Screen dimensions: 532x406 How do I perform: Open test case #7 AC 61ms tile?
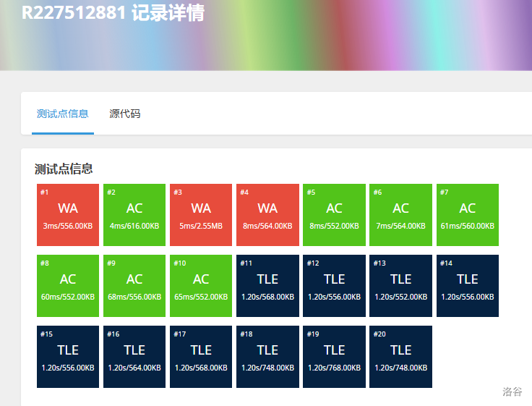[x=467, y=215]
